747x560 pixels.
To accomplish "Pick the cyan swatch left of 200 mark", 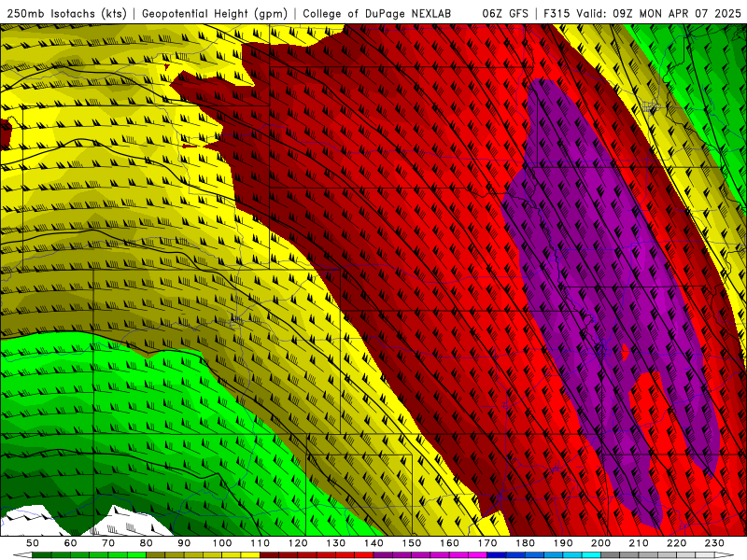I will (x=591, y=555).
